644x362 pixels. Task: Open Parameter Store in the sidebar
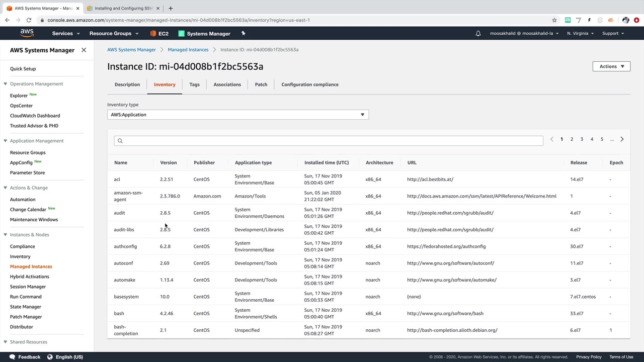tap(27, 173)
